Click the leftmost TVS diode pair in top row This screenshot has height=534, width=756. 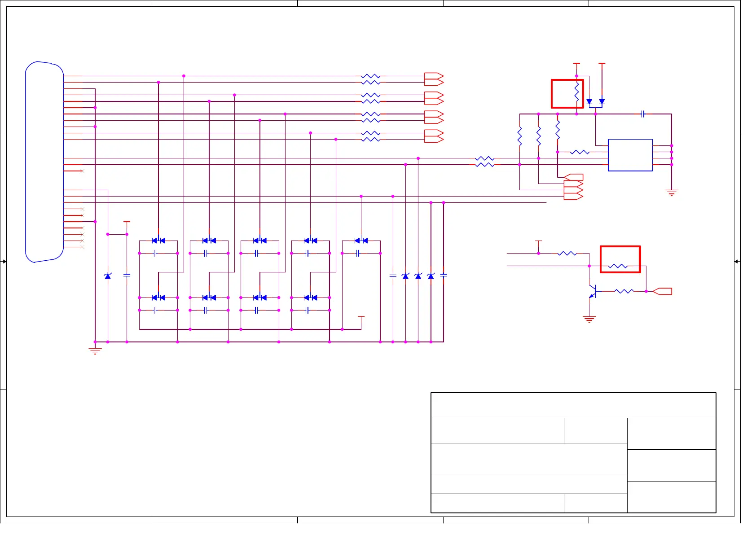[x=158, y=241]
